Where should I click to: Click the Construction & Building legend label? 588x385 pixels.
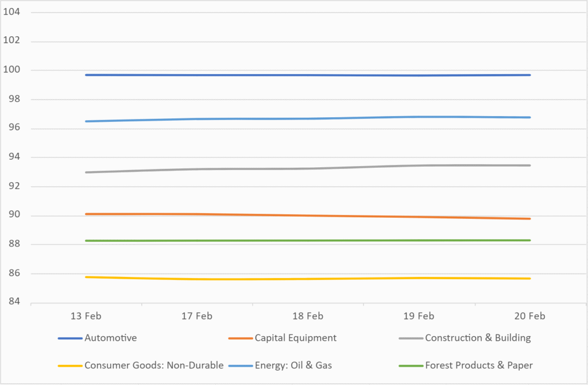tap(478, 338)
